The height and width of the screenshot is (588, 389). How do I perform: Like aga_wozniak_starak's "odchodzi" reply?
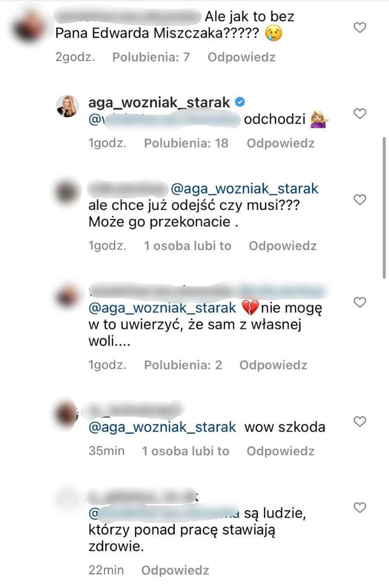(x=360, y=114)
